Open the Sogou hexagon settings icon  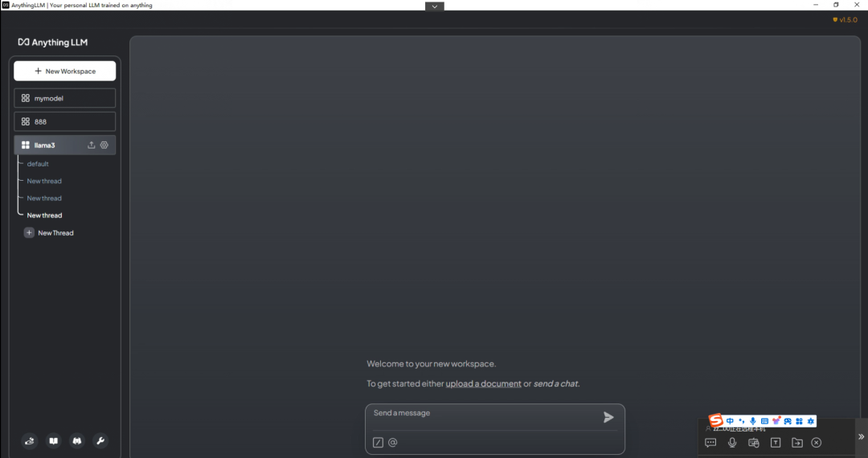[811, 422]
